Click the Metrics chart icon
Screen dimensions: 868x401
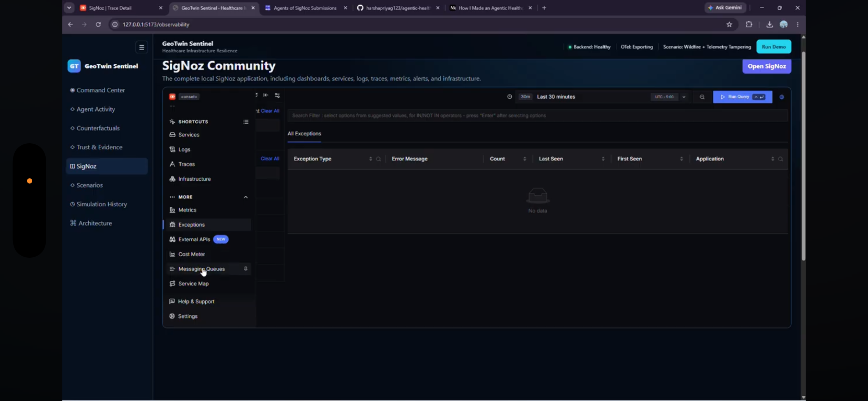pyautogui.click(x=172, y=210)
